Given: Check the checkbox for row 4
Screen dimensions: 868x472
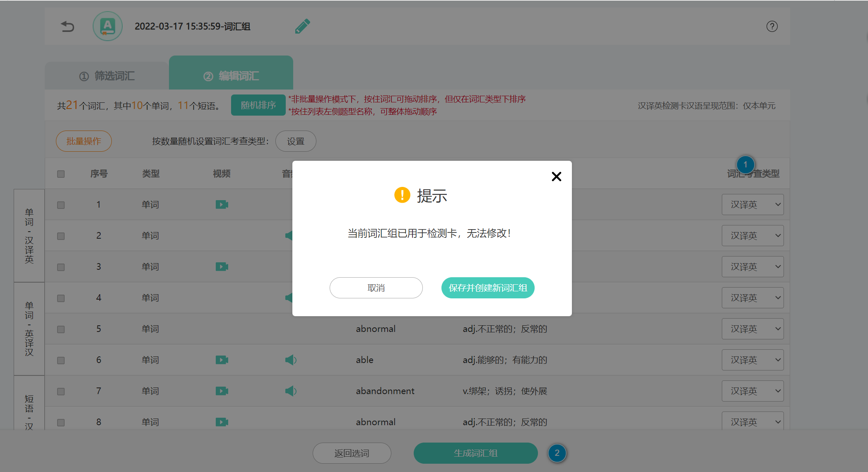Looking at the screenshot, I should [x=61, y=298].
